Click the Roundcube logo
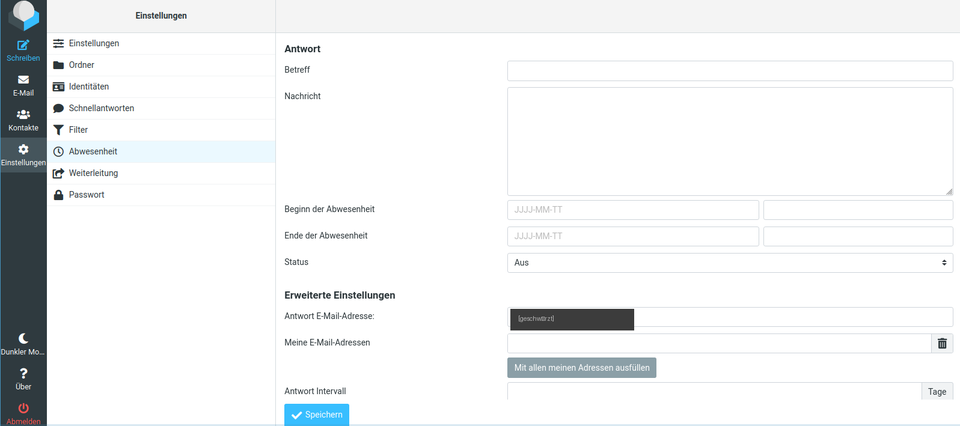This screenshot has height=426, width=960. pyautogui.click(x=23, y=15)
